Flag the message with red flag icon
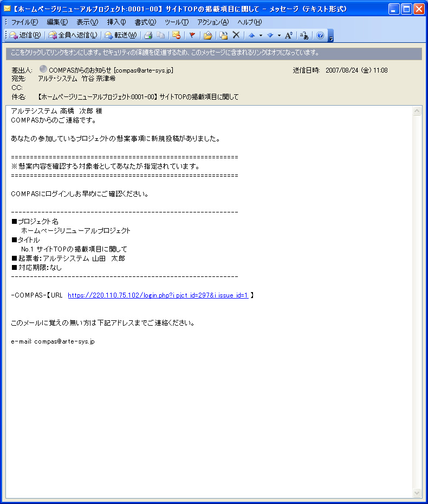This screenshot has height=504, width=428. [x=192, y=35]
